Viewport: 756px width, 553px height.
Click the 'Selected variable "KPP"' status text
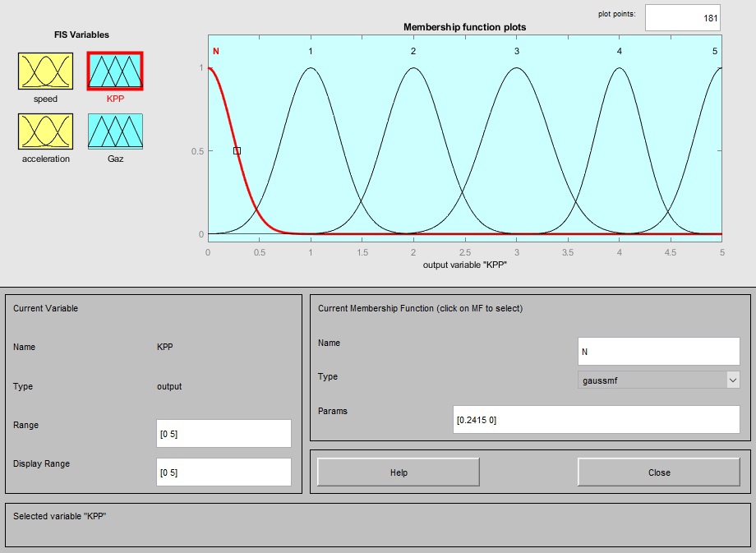coord(59,516)
